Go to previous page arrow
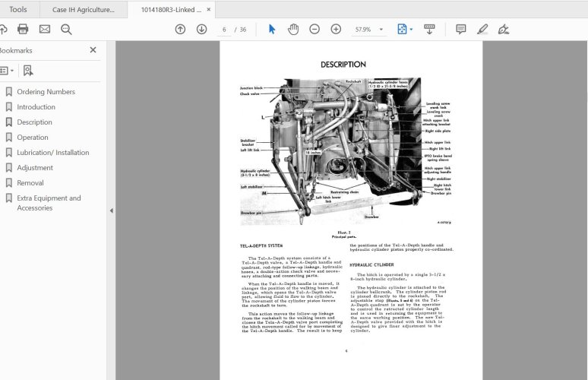The height and width of the screenshot is (380, 588). [x=180, y=29]
